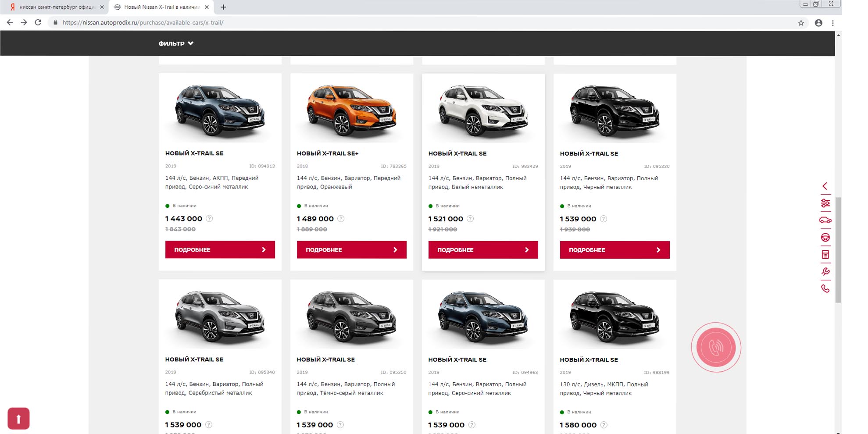
Task: Open ПОДРОБНЕЕ for black car ID 095330
Action: click(614, 250)
